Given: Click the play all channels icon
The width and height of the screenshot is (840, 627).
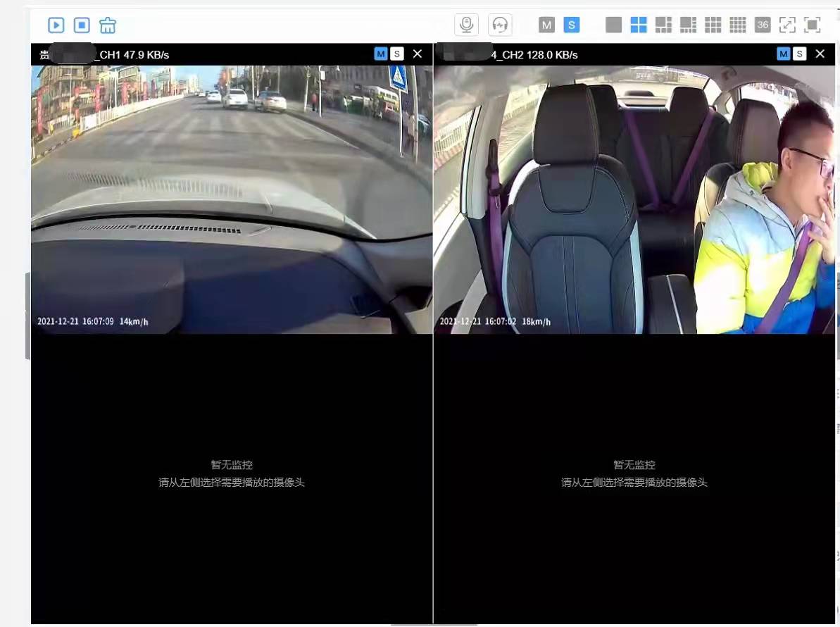Looking at the screenshot, I should pos(56,25).
